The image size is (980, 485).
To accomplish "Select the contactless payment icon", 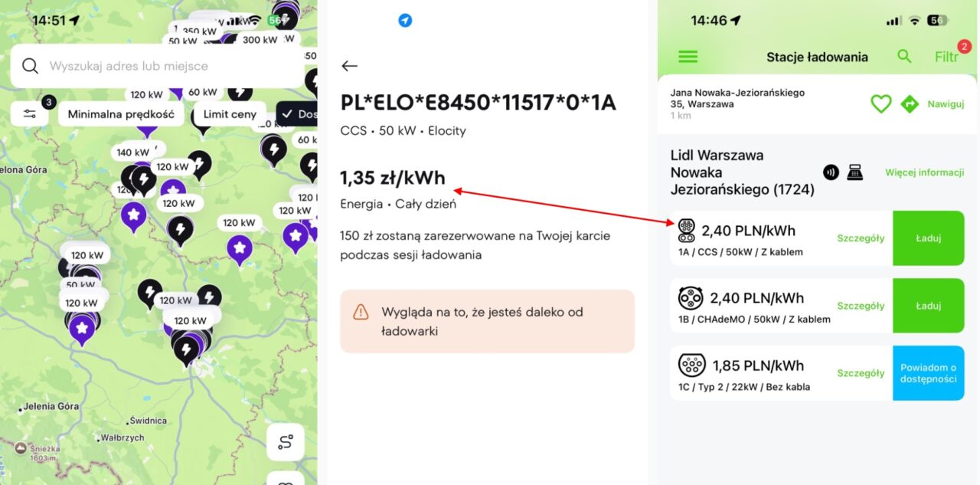I will pos(831,172).
